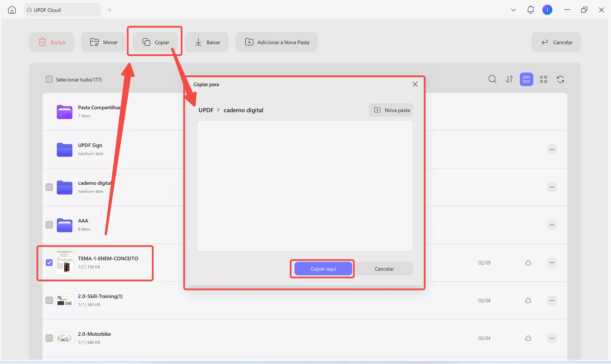
Task: Refresh the cloud file list
Action: click(561, 79)
